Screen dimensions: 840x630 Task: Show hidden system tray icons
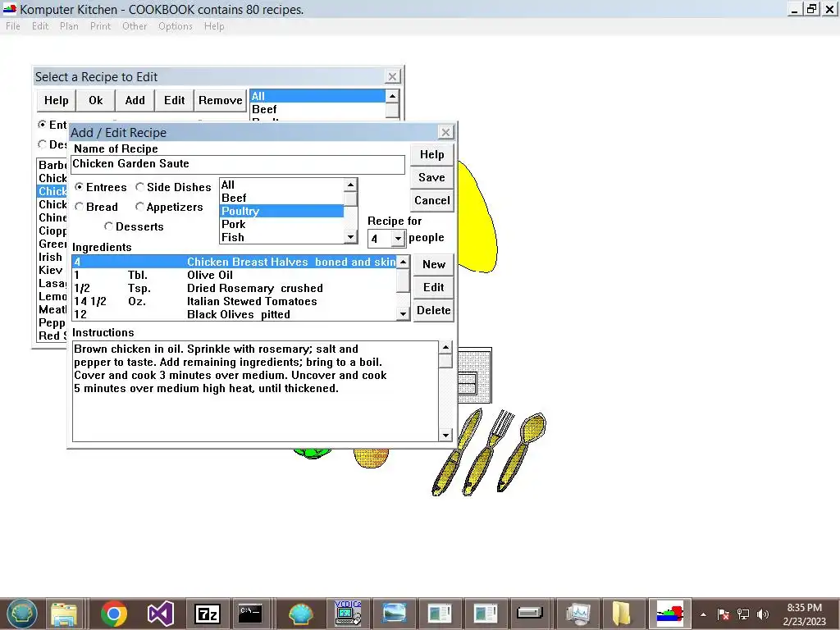tap(703, 615)
